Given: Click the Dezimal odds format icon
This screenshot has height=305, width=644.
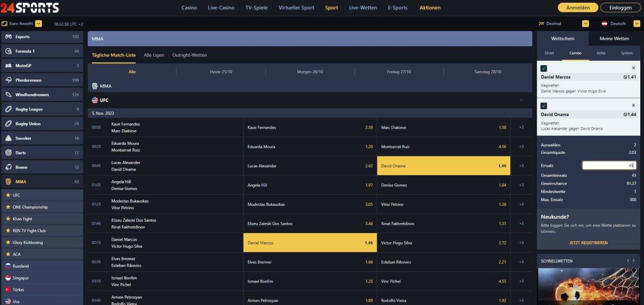Looking at the screenshot, I should click(x=540, y=24).
